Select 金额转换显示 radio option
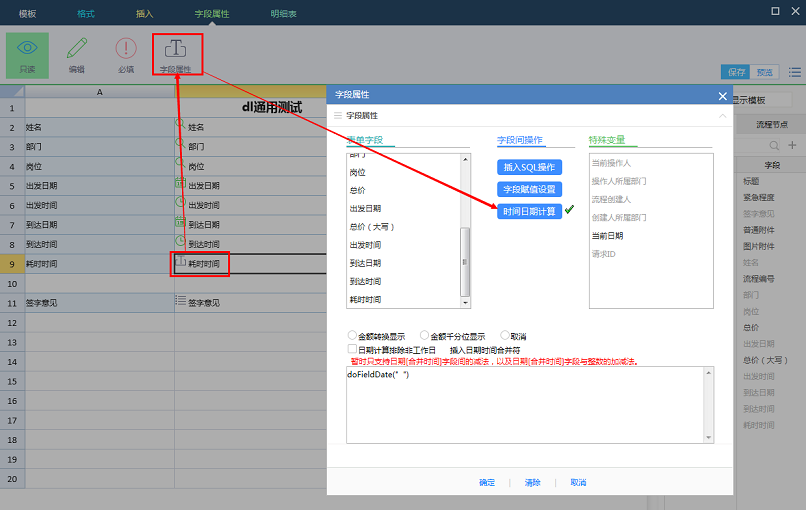 tap(352, 336)
